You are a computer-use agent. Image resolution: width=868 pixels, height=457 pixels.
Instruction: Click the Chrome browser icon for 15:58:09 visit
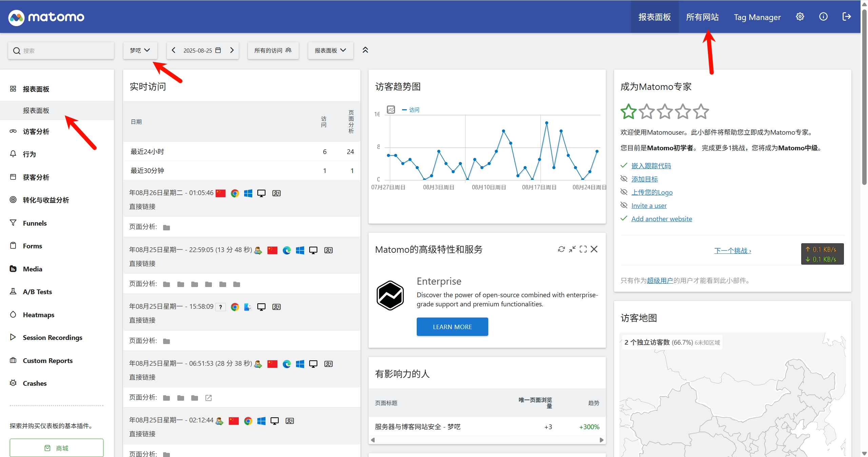click(x=235, y=307)
